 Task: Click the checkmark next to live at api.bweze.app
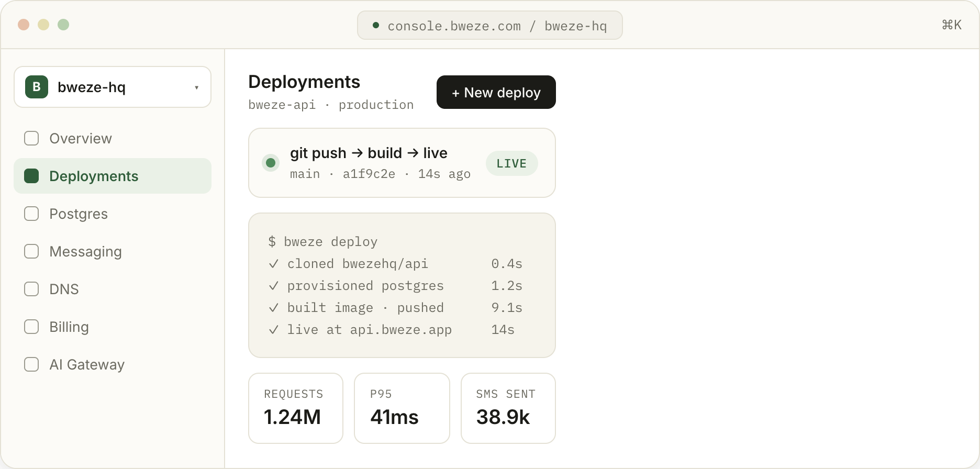[273, 330]
